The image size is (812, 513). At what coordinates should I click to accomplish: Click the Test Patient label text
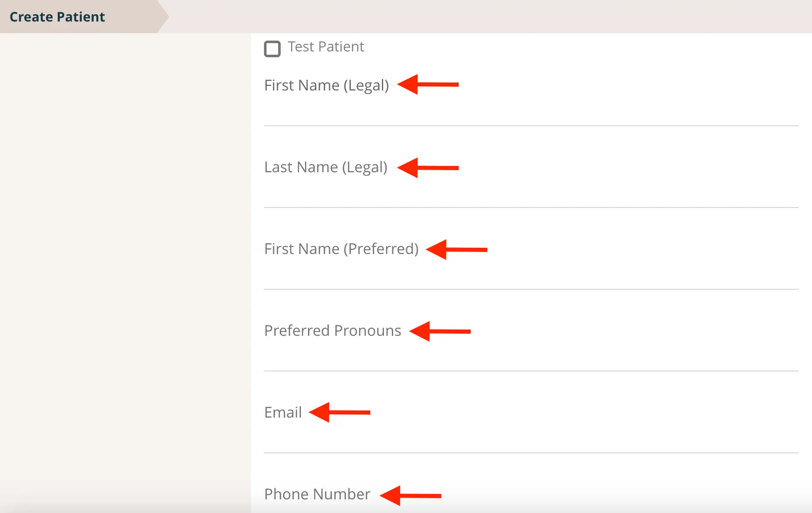(326, 47)
